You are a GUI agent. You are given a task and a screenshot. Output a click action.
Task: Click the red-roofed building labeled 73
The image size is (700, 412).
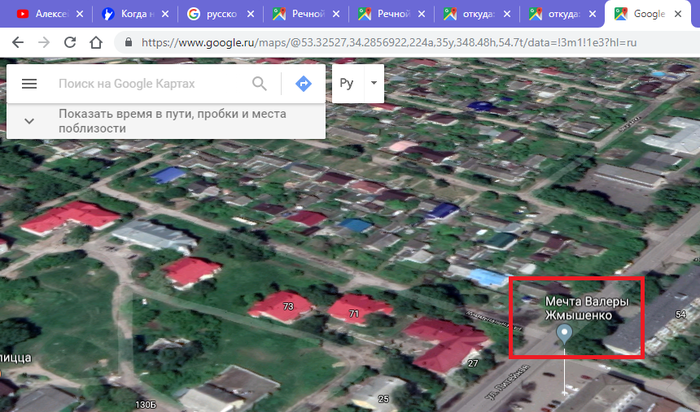click(280, 305)
